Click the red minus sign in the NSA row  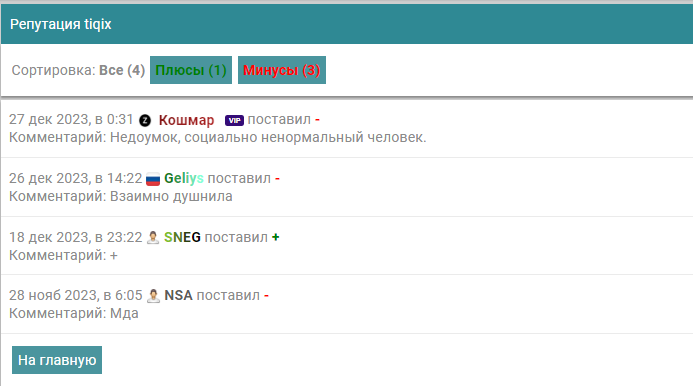[267, 295]
